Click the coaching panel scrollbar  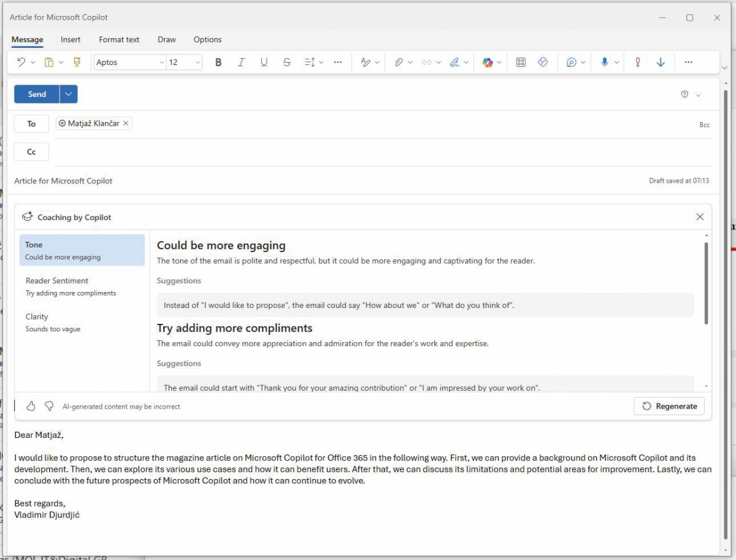coord(707,283)
